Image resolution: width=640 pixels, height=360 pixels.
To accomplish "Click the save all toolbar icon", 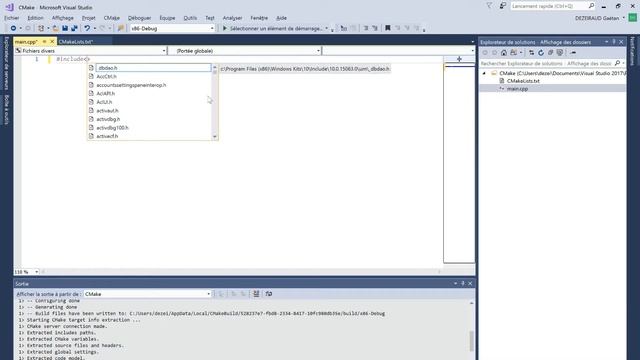I will pyautogui.click(x=74, y=28).
